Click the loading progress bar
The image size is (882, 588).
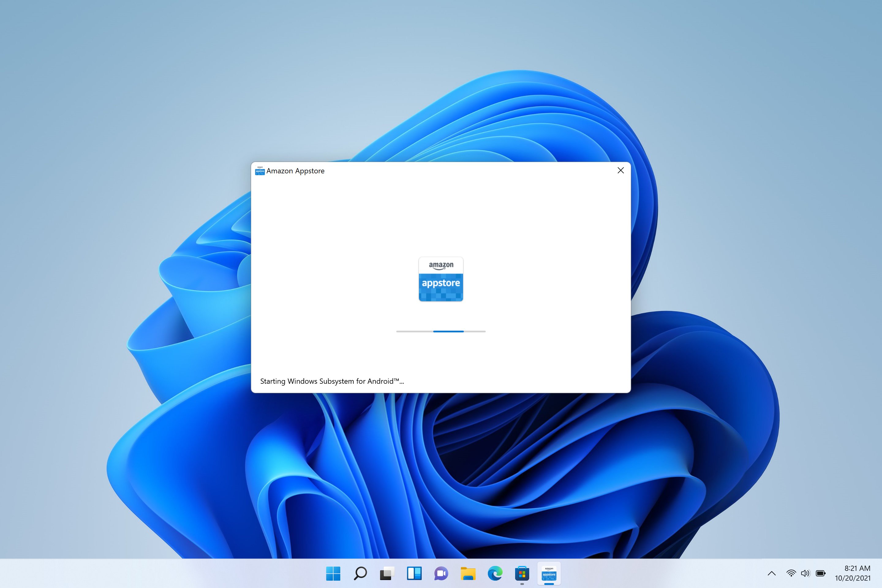[x=441, y=331]
